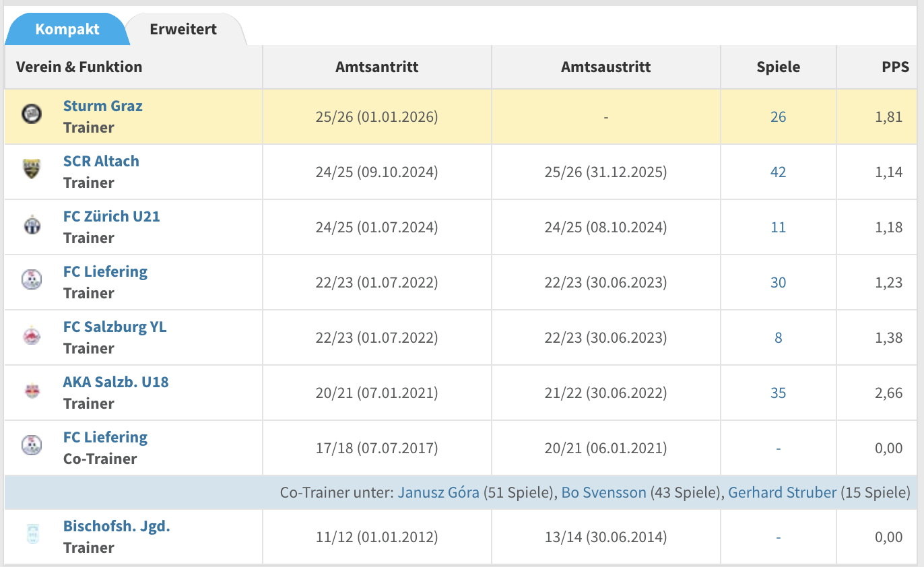Screen dimensions: 924x567
Task: Open the Bischofsh. Jgd. link
Action: [x=117, y=526]
